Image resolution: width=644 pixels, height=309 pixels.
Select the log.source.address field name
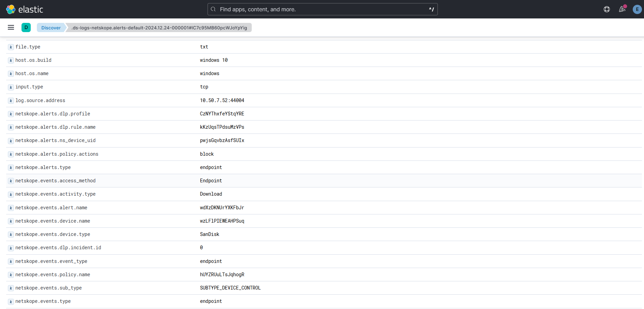pos(40,100)
